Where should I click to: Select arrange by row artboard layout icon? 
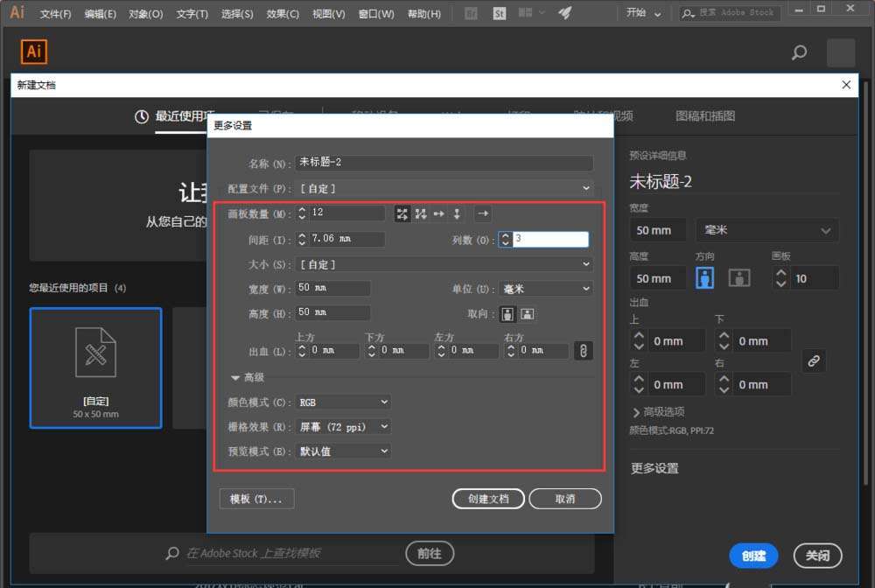point(439,213)
